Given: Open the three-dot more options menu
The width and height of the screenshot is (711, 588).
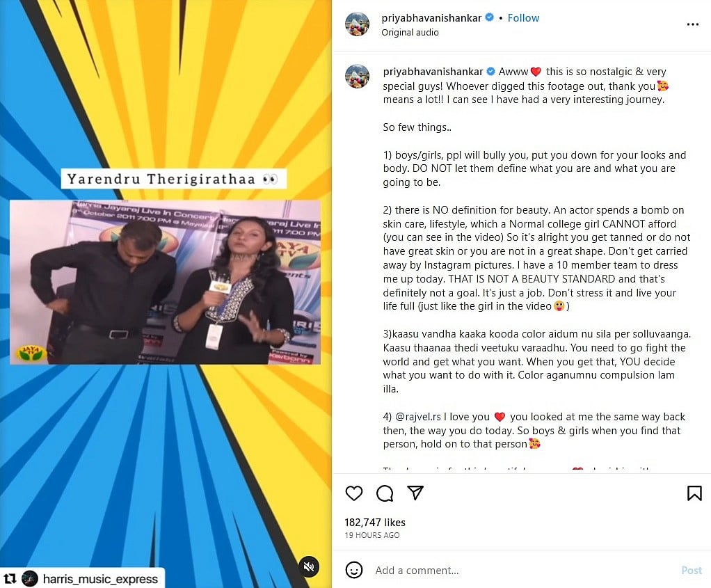Looking at the screenshot, I should pos(692,24).
